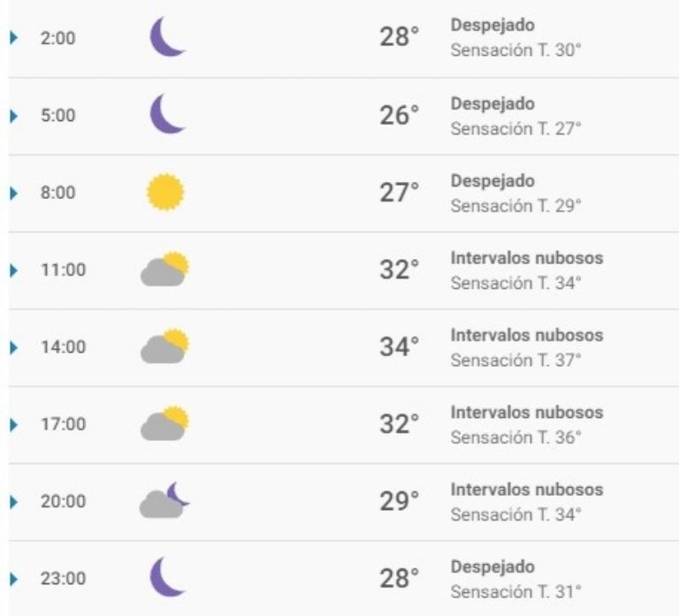The width and height of the screenshot is (679, 616).
Task: Click the moon icon for 2:00
Action: (168, 37)
